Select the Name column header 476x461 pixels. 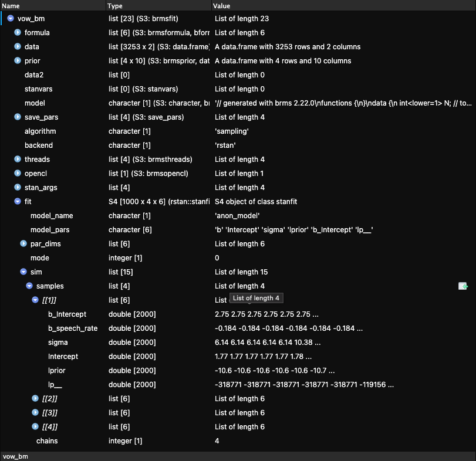(x=53, y=6)
